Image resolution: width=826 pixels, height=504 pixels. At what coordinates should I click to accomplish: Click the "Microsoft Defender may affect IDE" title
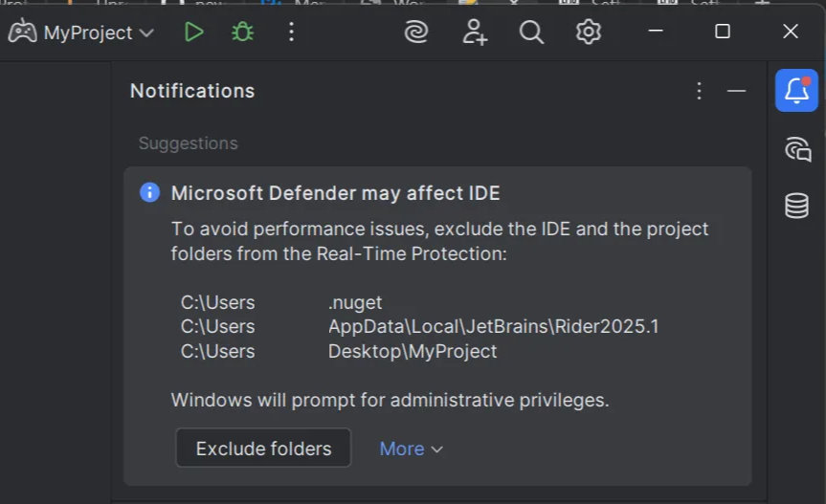(335, 193)
